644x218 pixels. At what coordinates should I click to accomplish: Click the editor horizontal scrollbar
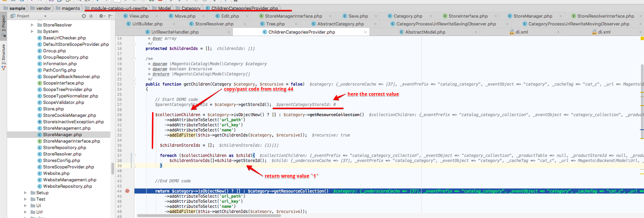(x=209, y=215)
